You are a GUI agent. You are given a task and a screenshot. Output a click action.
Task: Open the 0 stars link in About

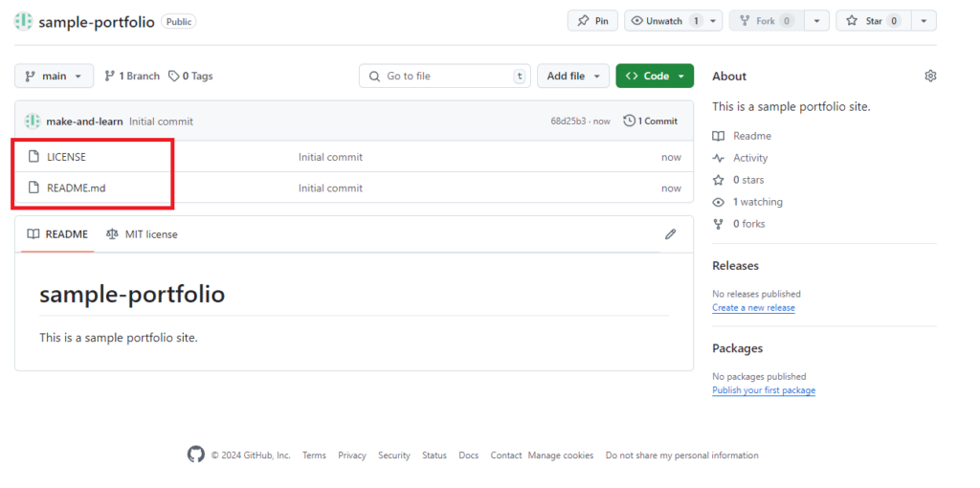click(738, 180)
